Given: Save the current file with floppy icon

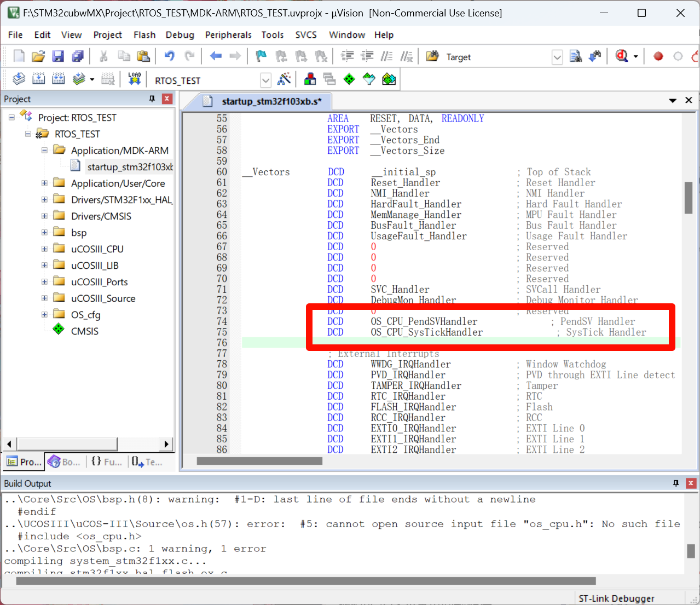Looking at the screenshot, I should tap(58, 56).
